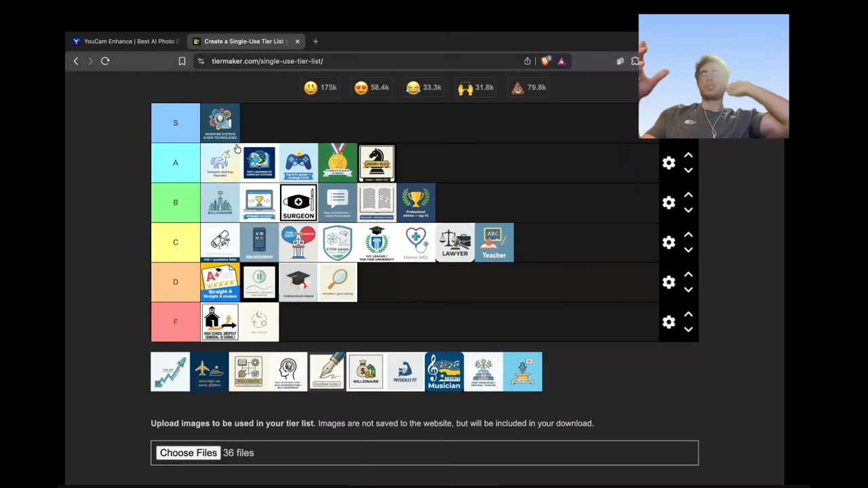This screenshot has height=488, width=868.
Task: Go back to the previous page
Action: [x=76, y=61]
